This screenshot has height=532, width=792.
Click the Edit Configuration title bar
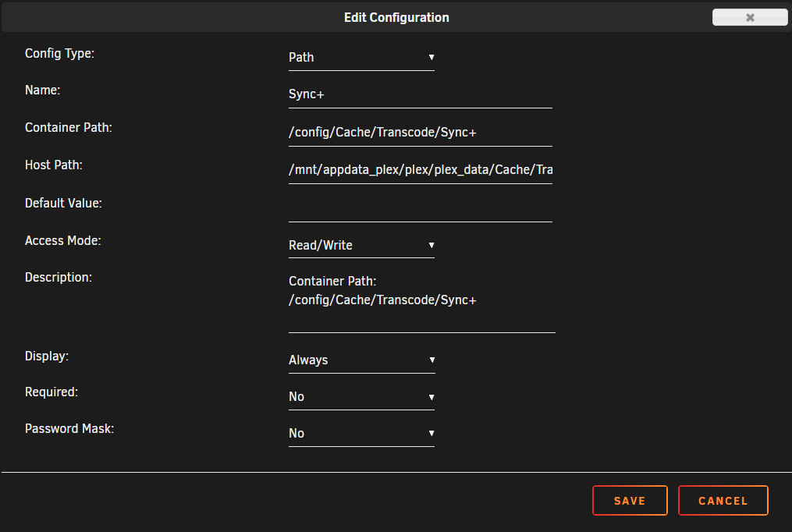coord(396,16)
